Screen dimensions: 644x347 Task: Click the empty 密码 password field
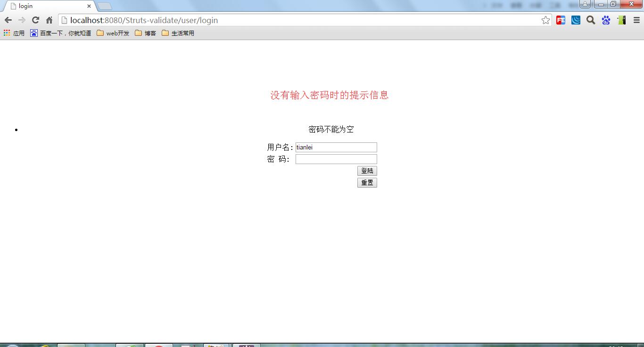point(336,159)
